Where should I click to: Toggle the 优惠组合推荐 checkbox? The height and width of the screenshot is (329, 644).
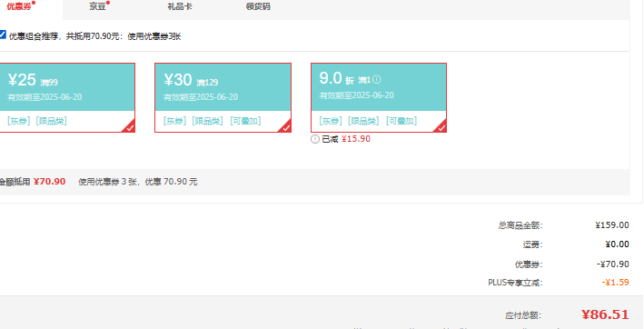click(x=3, y=35)
